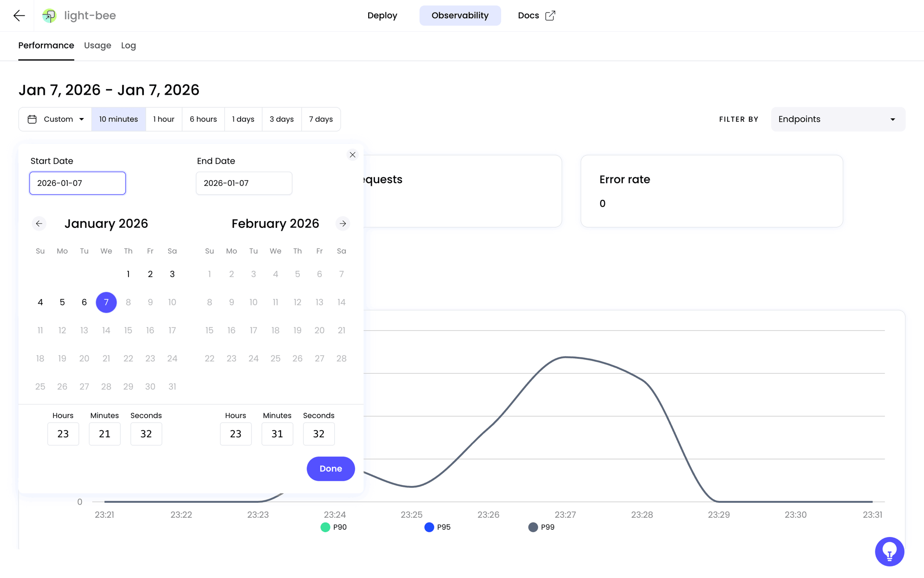Switch to the Deploy tab
The height and width of the screenshot is (578, 924).
[382, 15]
